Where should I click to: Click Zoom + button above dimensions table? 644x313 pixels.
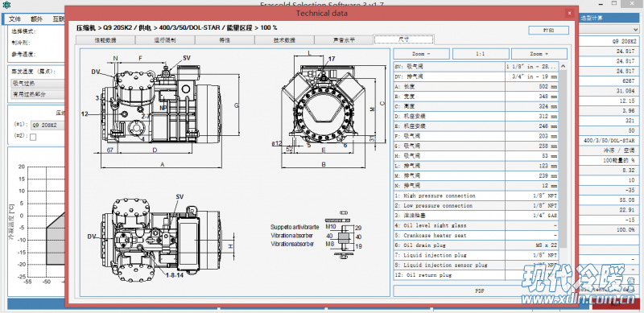(x=539, y=54)
